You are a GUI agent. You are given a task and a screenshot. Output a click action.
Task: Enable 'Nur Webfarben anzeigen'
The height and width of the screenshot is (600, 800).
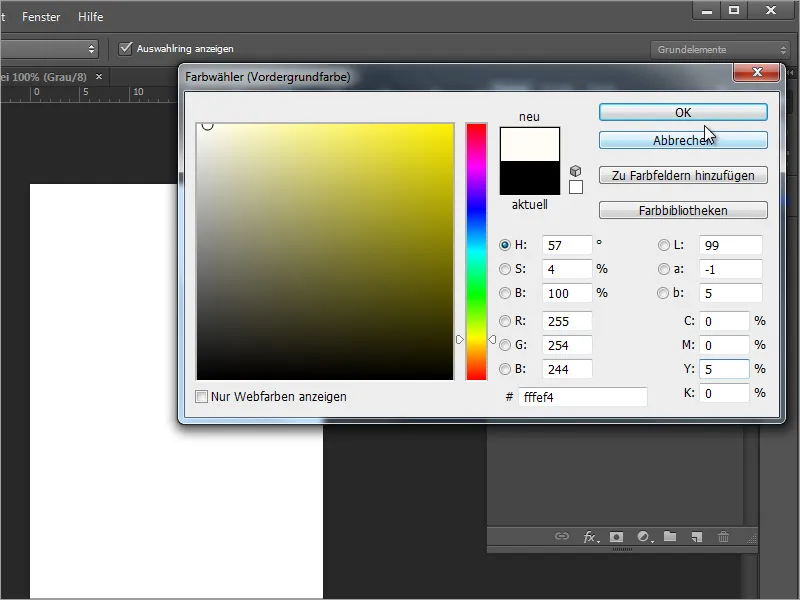[200, 397]
